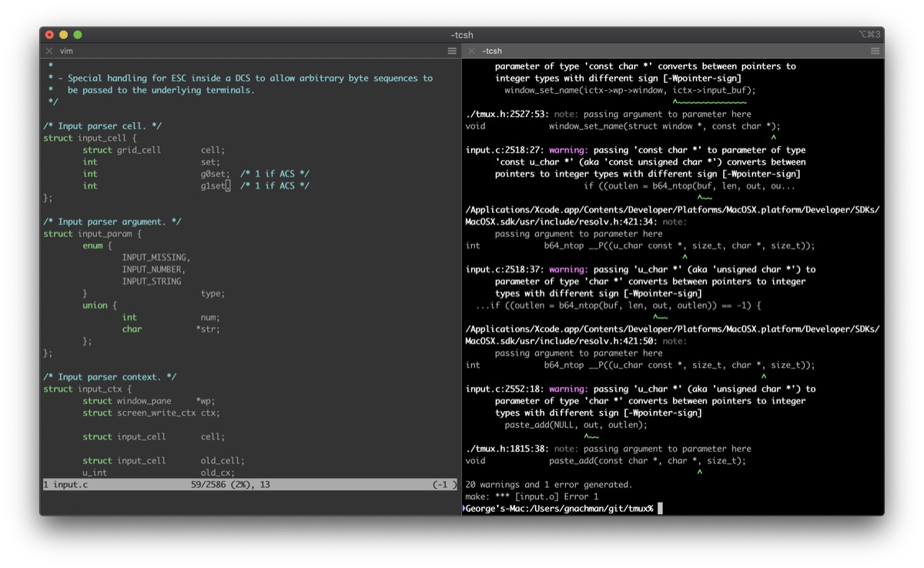
Task: Select the -tcsh tab title
Action: click(490, 51)
